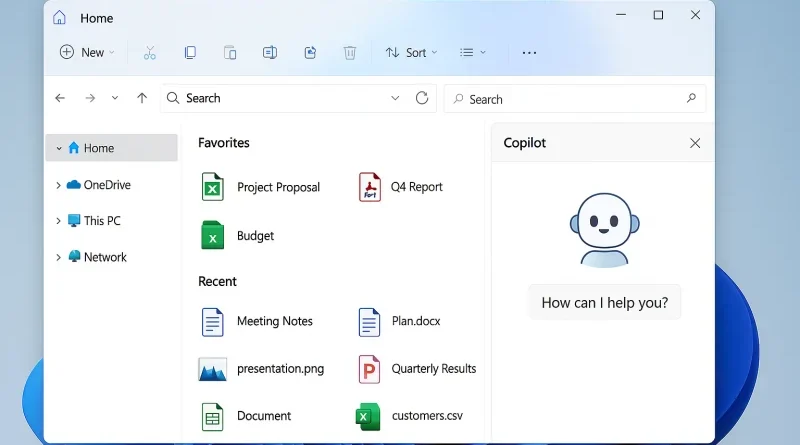
Task: Click the address bar Search field
Action: coord(298,98)
